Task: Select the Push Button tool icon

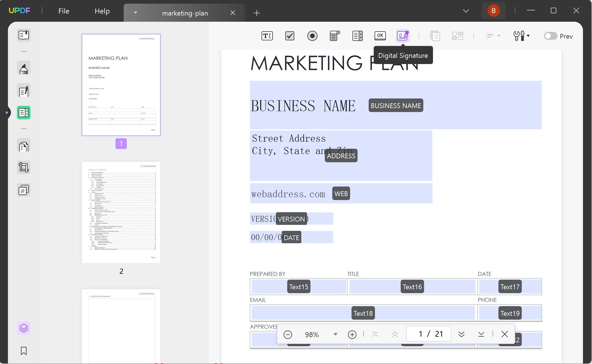Action: point(380,36)
